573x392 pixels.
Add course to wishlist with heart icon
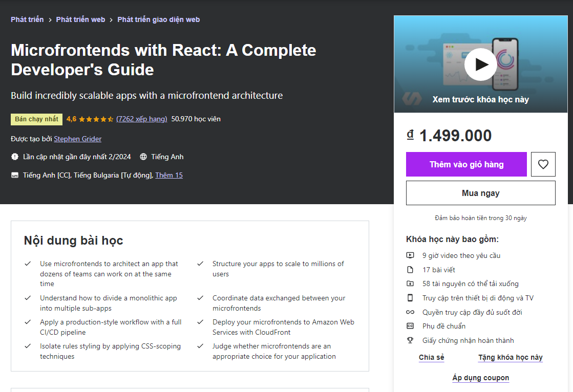543,164
